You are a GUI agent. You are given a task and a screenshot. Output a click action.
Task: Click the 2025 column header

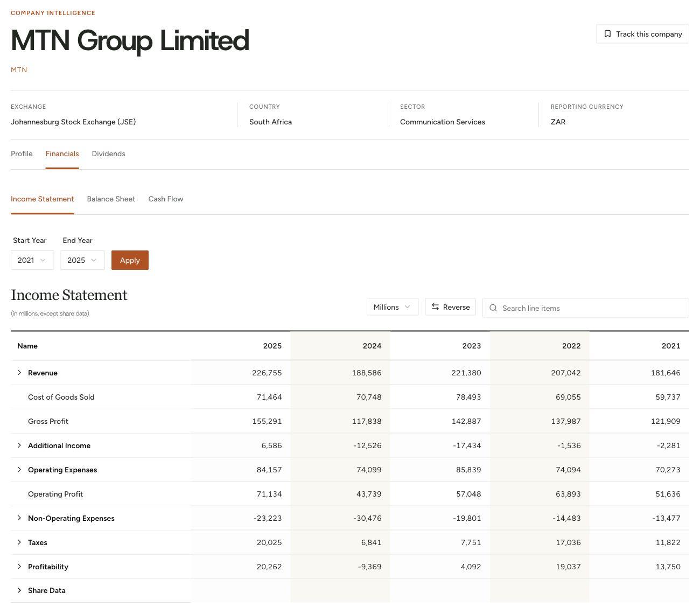pos(272,346)
